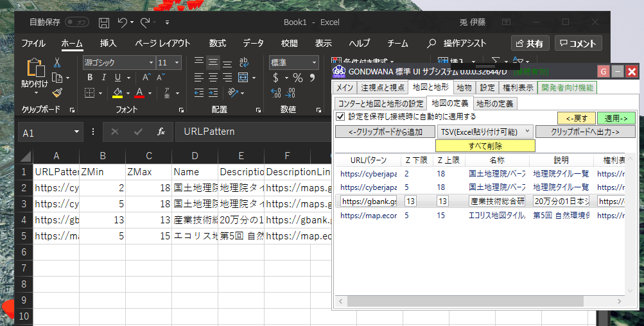Cut the selection with scissors icon
644x326 pixels.
pos(57,62)
